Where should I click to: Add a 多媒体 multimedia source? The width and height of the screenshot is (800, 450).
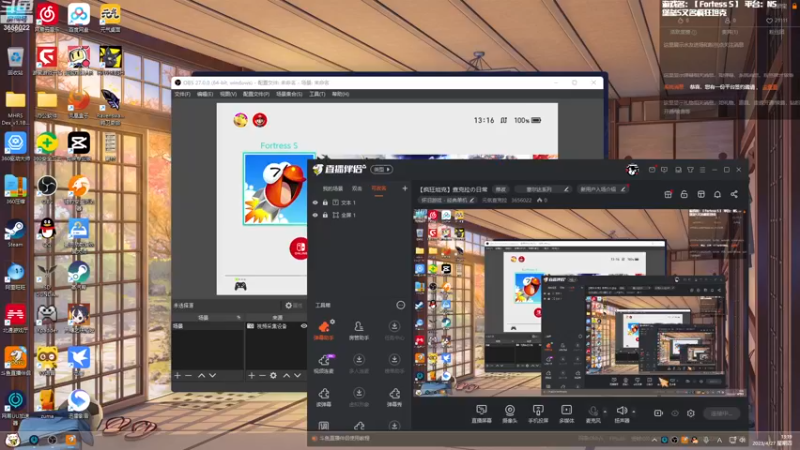pyautogui.click(x=566, y=414)
